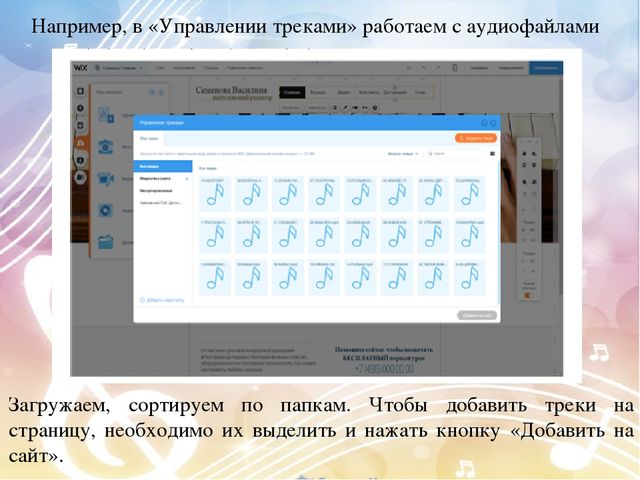Select the Контакты site menu item
640x480 pixels.
[369, 93]
